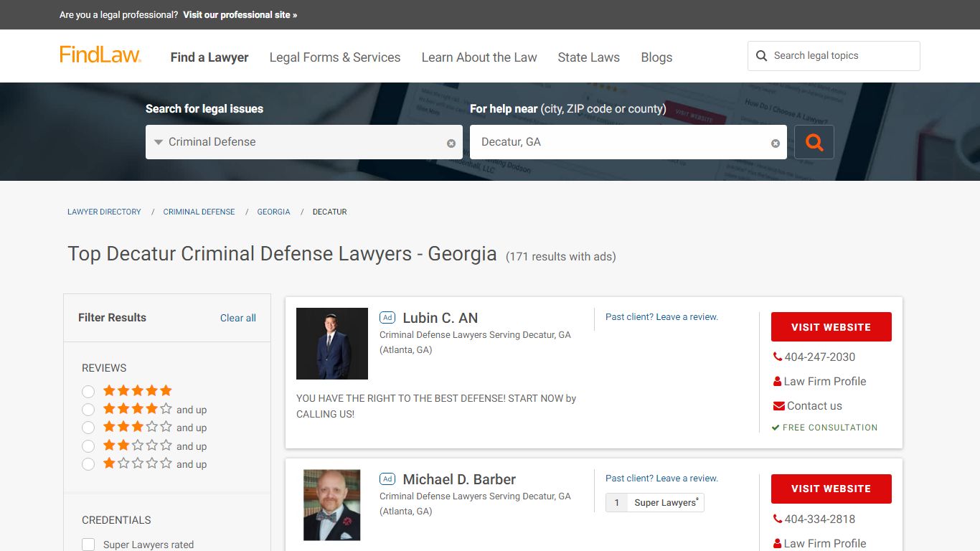The width and height of the screenshot is (980, 551).
Task: Click the green check next to FREE CONSULTATION
Action: pos(776,428)
